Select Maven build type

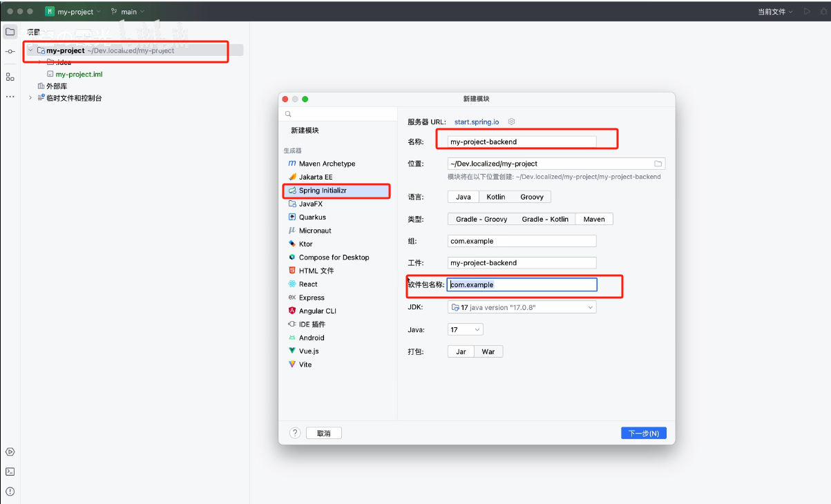[x=594, y=219]
